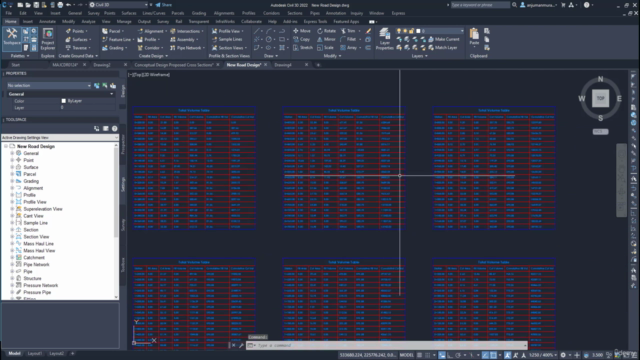
Task: Click the Fillet tool
Action: click(x=348, y=39)
